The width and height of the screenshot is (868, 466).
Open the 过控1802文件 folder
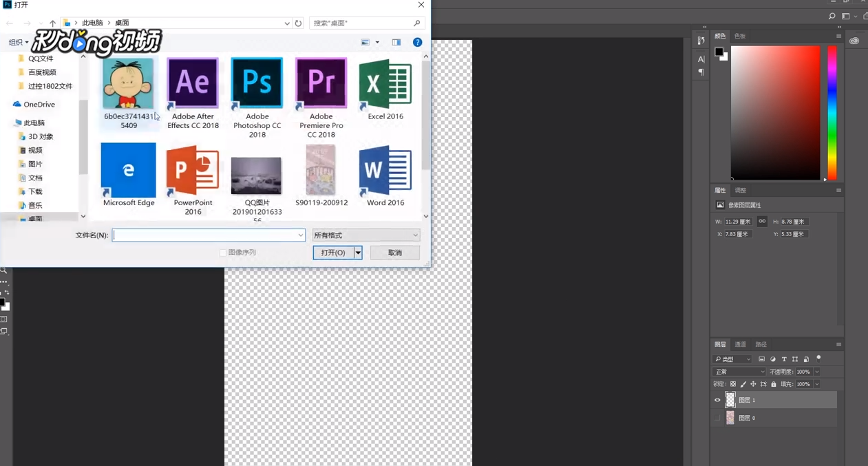(45, 86)
